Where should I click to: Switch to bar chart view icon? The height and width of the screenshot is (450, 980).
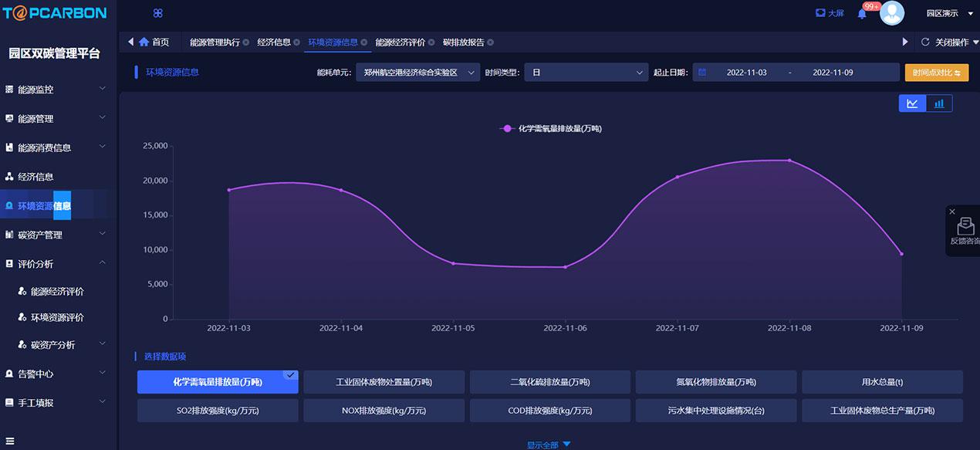click(x=939, y=103)
